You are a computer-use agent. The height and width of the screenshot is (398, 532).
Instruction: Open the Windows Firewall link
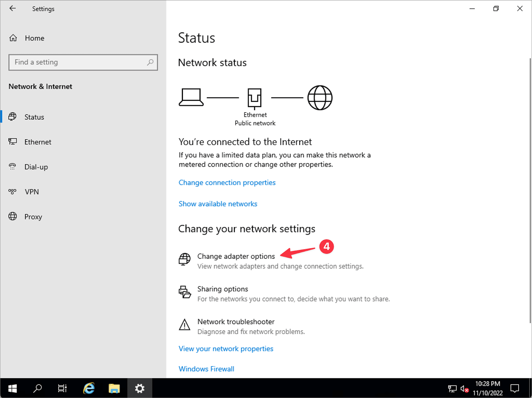point(206,369)
